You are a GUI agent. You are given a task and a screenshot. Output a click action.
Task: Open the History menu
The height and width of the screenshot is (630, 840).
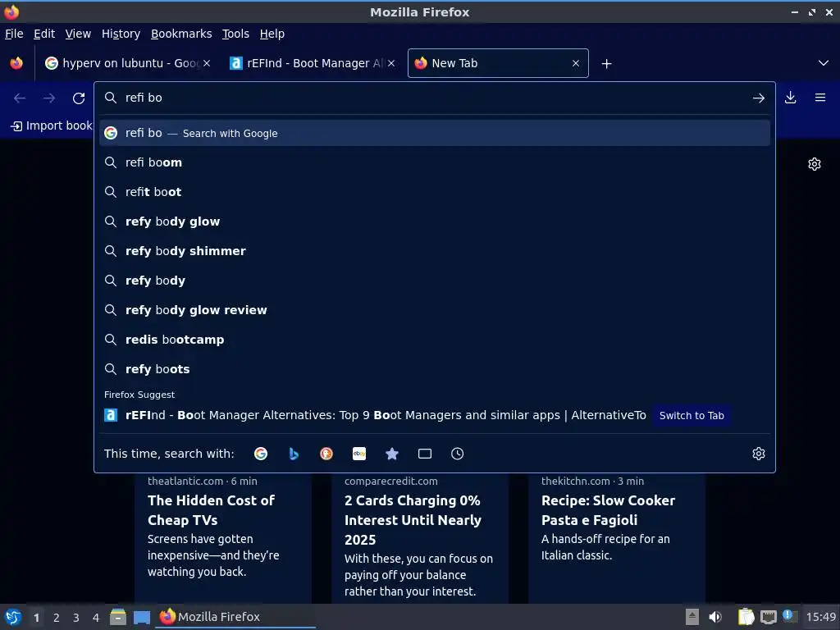point(121,34)
